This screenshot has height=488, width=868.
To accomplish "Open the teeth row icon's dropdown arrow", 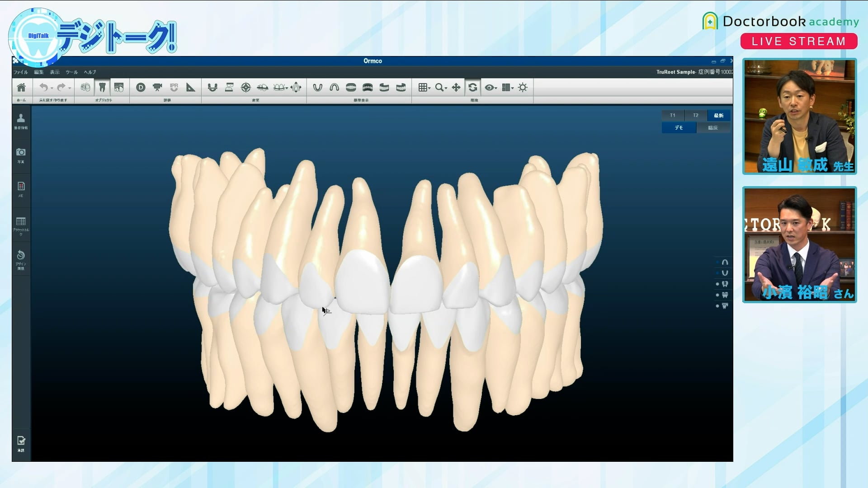I will 287,88.
